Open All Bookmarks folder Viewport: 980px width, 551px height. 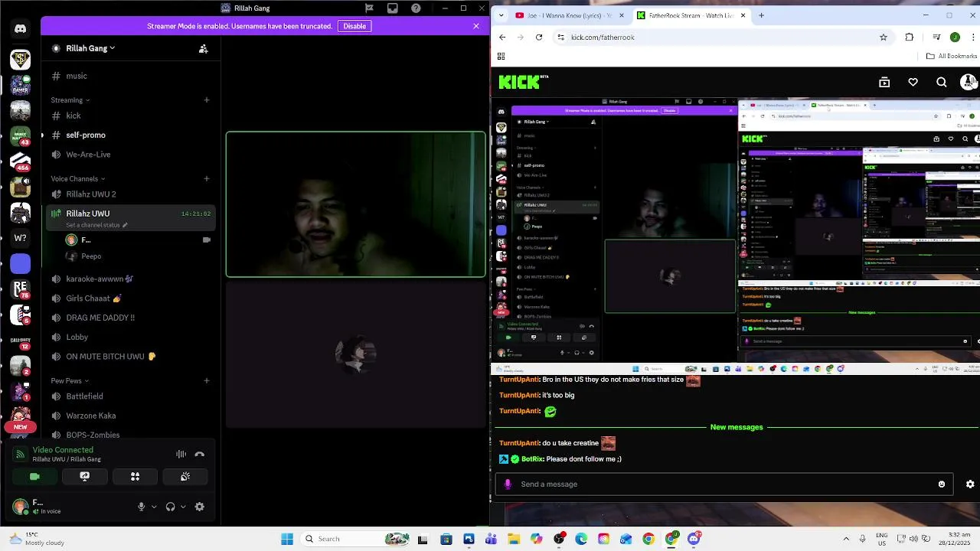(952, 56)
